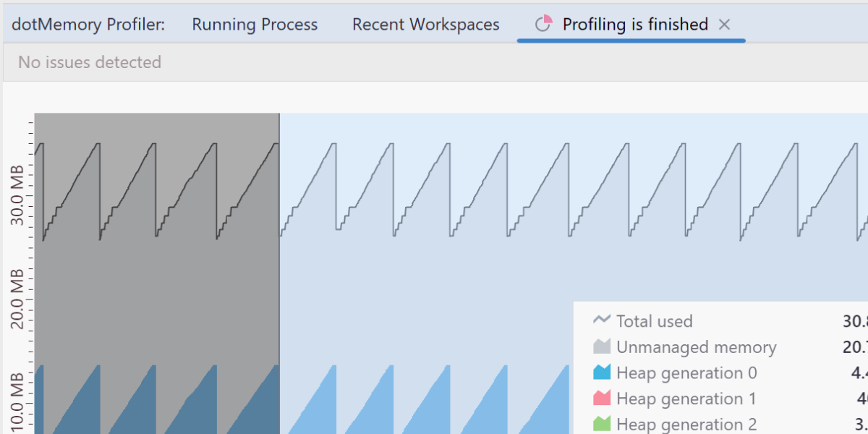Select the "Total used" legend text

(654, 321)
